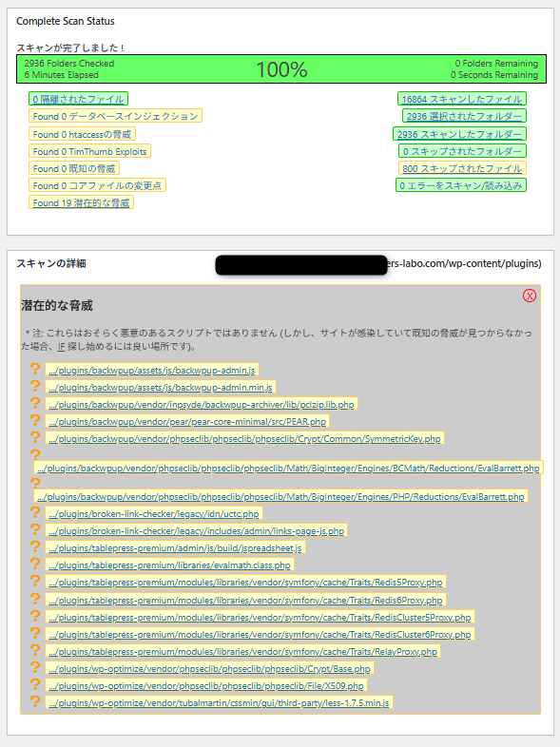The height and width of the screenshot is (747, 560).
Task: Open the 0 隔離されたファイル link
Action: 78,99
